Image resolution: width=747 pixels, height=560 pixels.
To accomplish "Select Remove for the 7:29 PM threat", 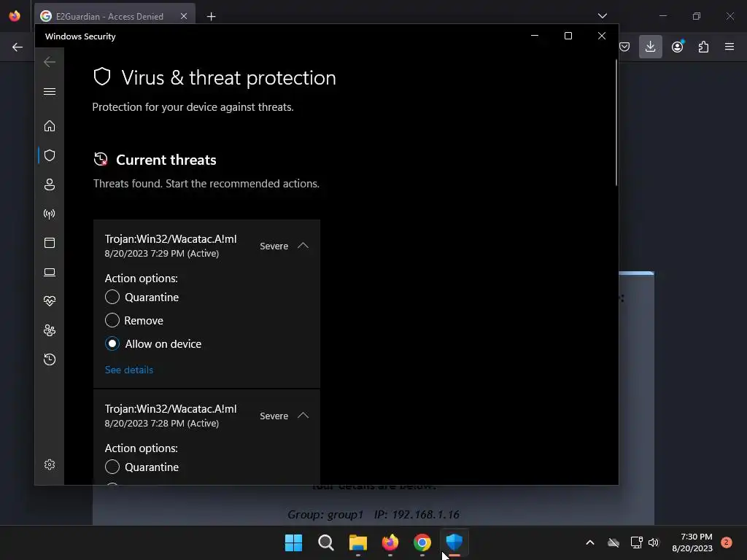I will point(112,321).
